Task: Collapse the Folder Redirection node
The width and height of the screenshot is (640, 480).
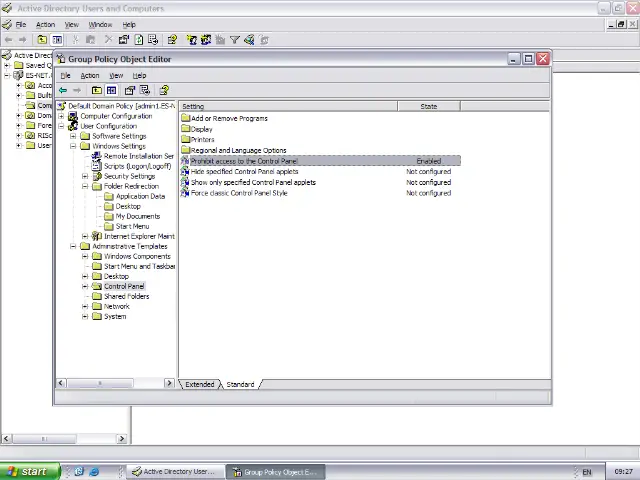Action: pos(85,186)
